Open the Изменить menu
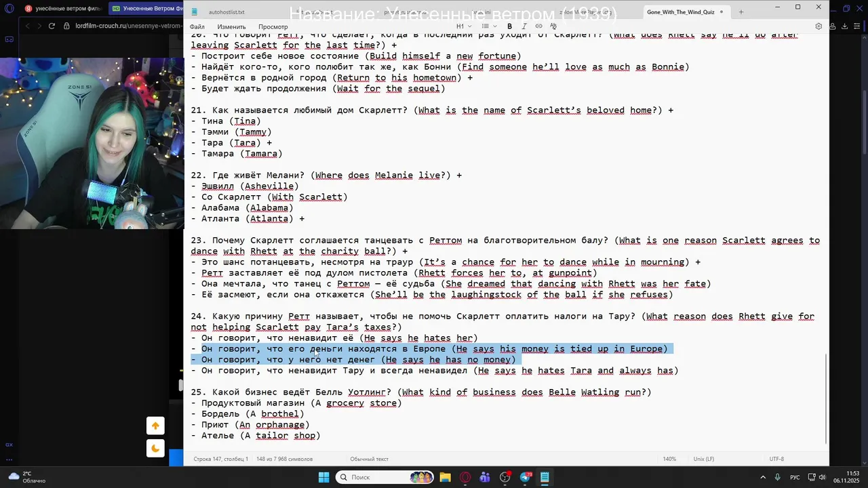Image resolution: width=868 pixels, height=488 pixels. click(231, 27)
